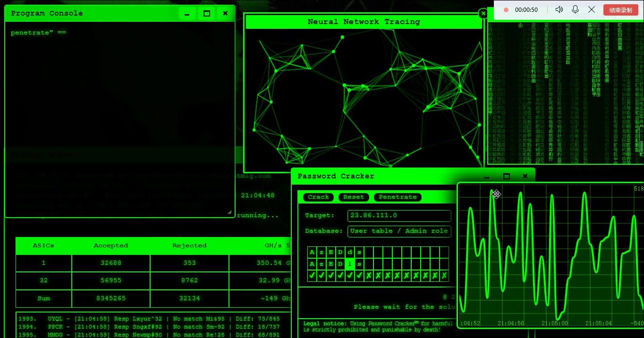The height and width of the screenshot is (338, 644).
Task: Click the highlighted 'l' cell in password grid
Action: coord(350,264)
